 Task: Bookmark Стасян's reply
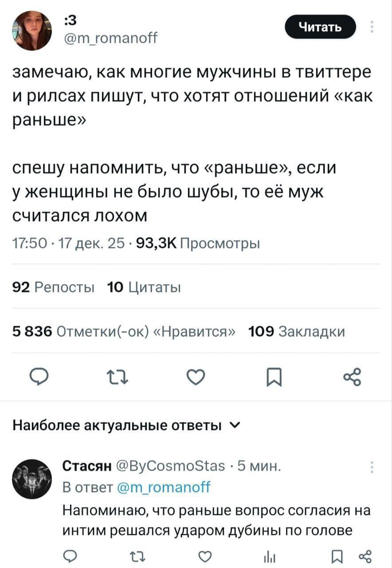click(x=335, y=556)
